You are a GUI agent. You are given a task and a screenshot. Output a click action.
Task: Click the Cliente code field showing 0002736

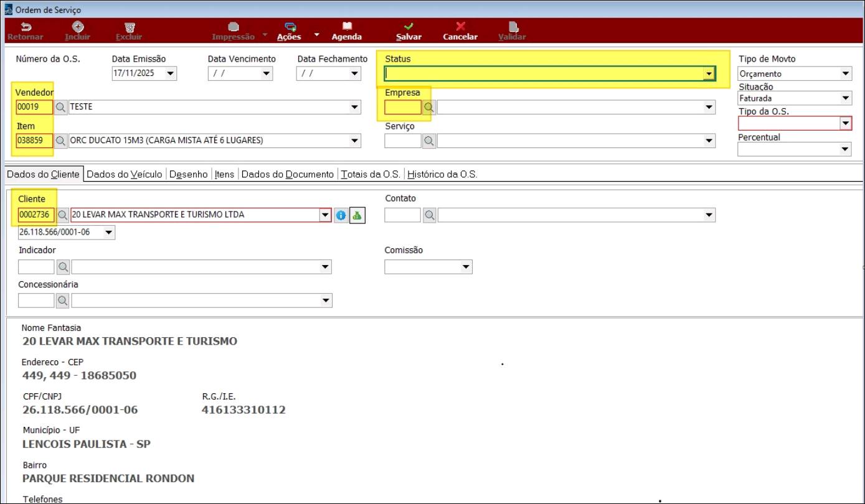36,215
